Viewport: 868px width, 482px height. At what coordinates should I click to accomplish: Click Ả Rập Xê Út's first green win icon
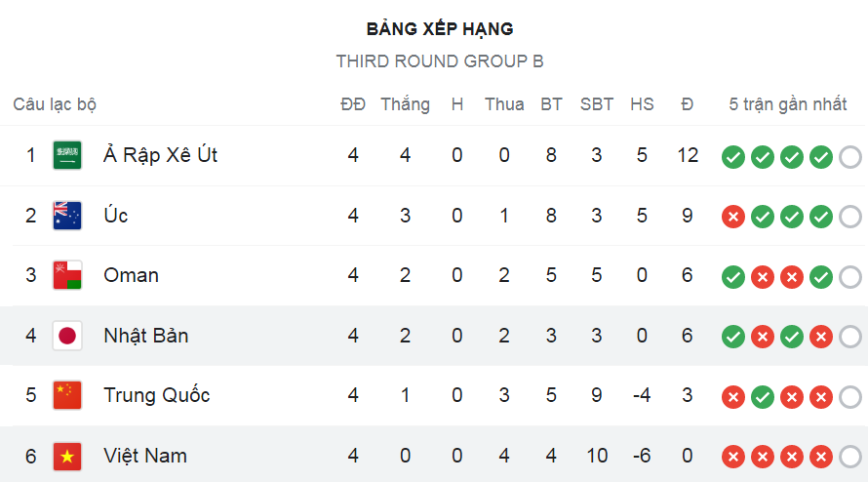[733, 157]
